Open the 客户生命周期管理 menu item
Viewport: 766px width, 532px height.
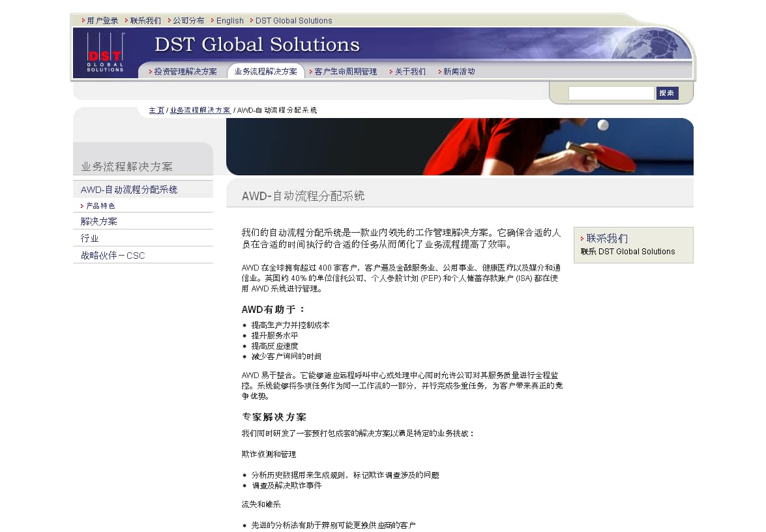click(346, 72)
